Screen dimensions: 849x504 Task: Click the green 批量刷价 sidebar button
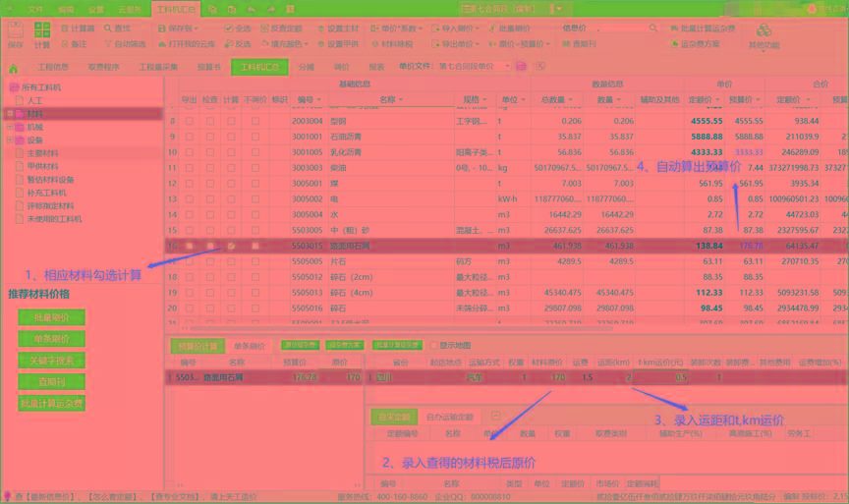coord(51,317)
